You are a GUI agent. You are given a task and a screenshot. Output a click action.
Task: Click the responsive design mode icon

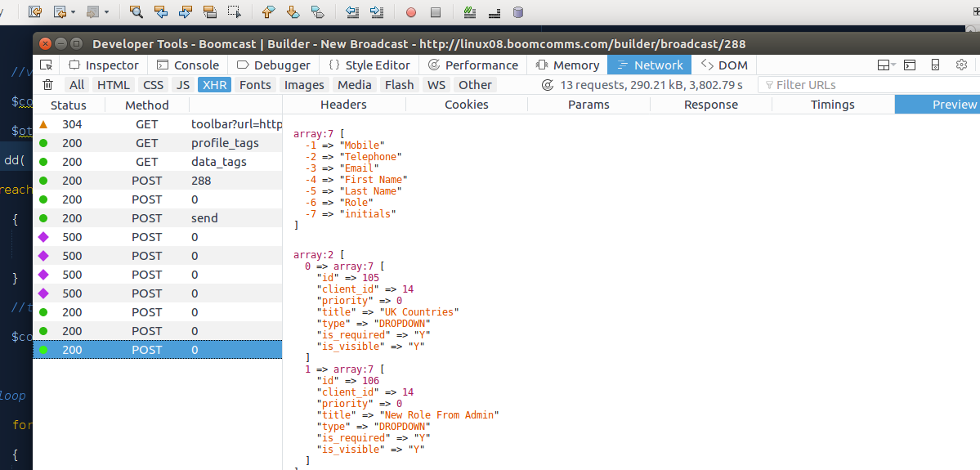pos(935,65)
